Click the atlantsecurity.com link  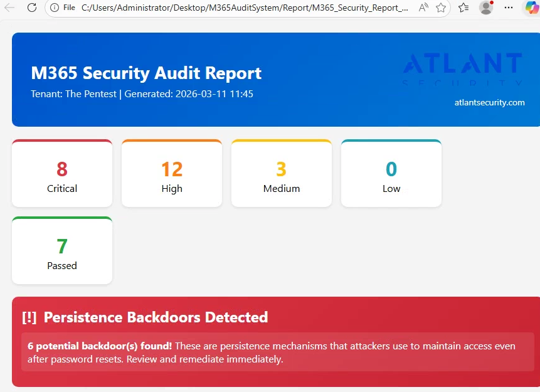tap(489, 102)
